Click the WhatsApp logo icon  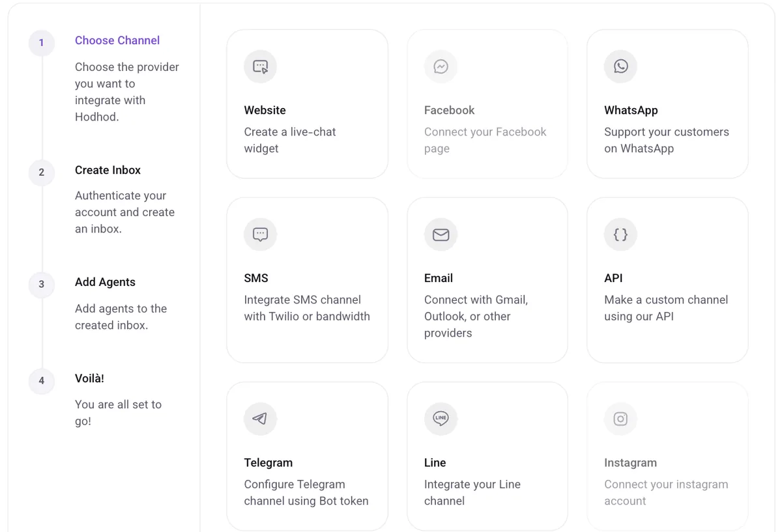click(x=620, y=66)
